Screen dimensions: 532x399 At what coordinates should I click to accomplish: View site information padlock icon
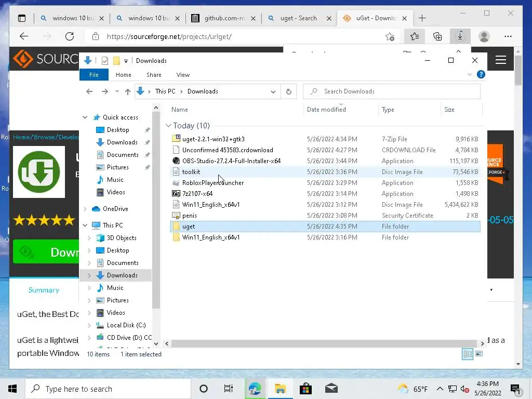point(96,36)
